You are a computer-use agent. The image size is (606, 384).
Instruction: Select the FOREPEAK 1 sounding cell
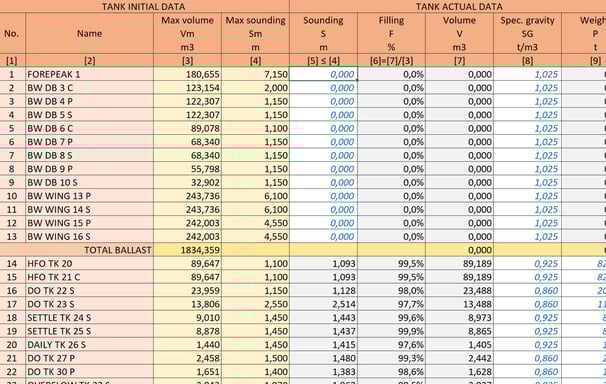point(323,74)
